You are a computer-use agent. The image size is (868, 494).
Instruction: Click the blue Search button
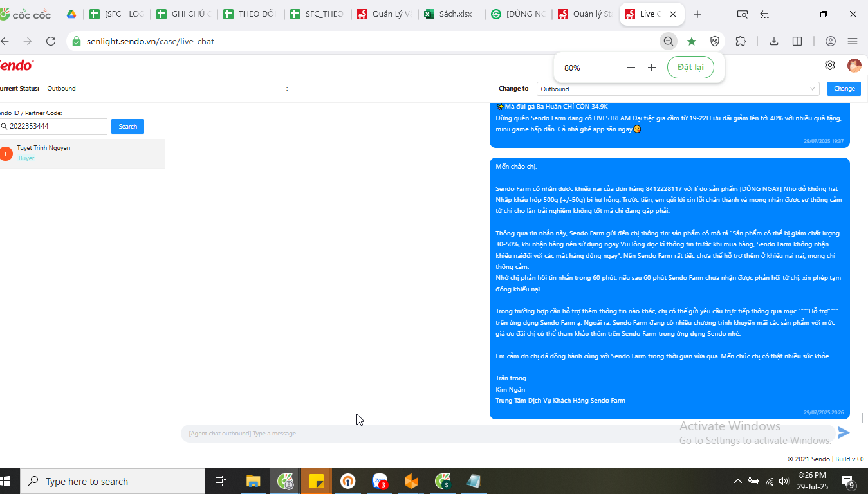[x=127, y=127]
